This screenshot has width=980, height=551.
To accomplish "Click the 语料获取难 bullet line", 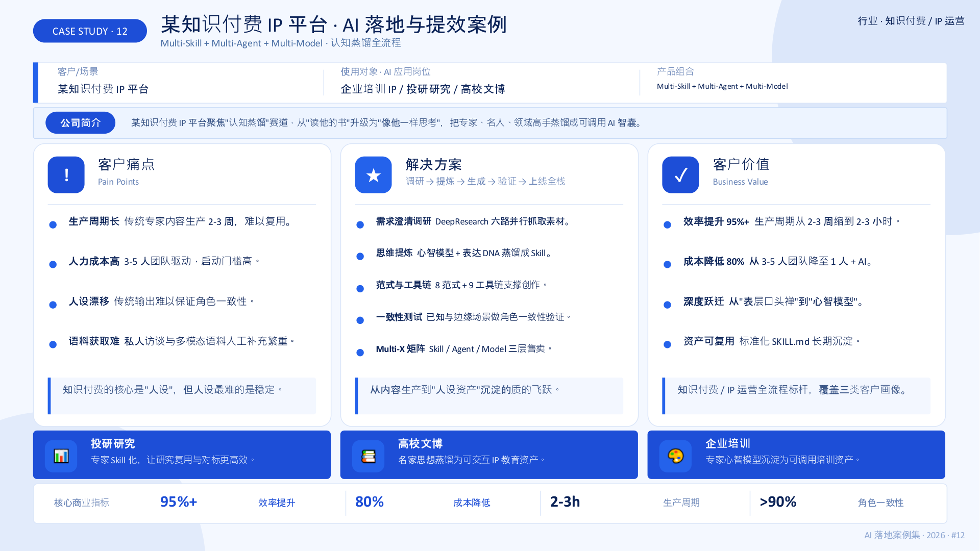I will tap(182, 341).
